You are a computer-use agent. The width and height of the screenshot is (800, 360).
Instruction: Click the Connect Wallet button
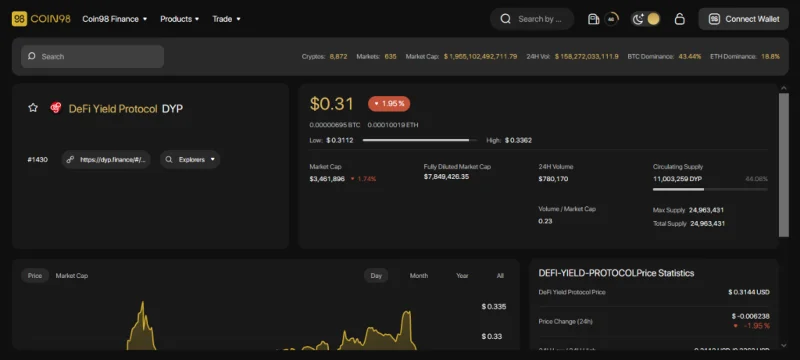click(743, 19)
